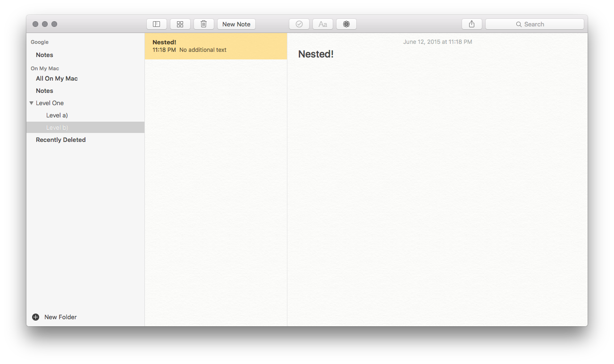
Task: Click the Nested! title in editor
Action: coord(316,54)
